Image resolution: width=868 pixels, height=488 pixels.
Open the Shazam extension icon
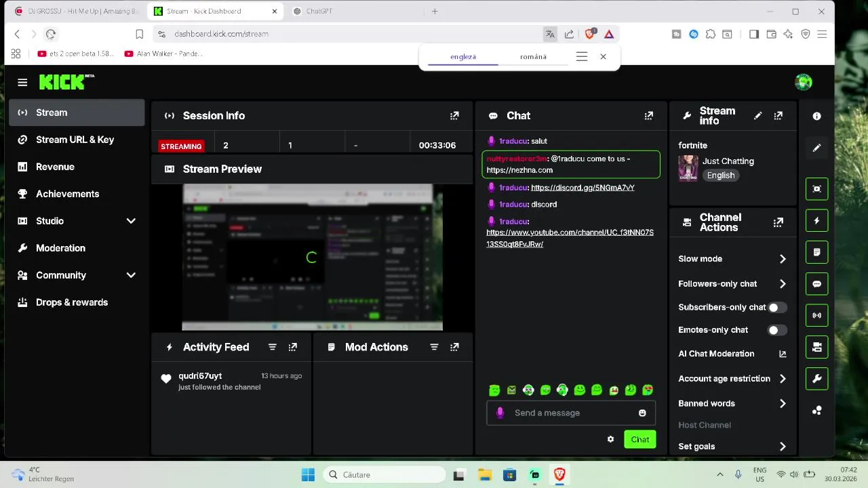pyautogui.click(x=694, y=34)
